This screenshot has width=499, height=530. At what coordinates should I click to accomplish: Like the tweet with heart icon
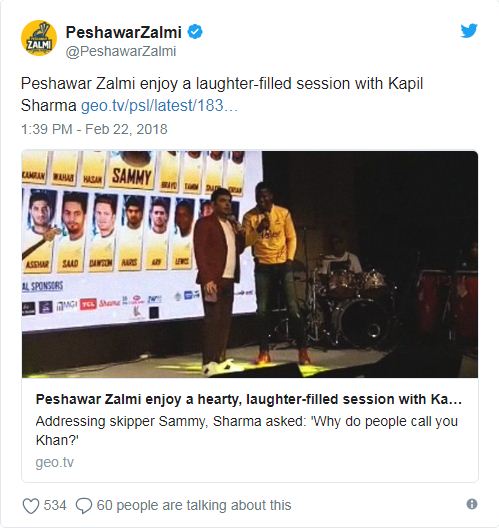click(31, 506)
